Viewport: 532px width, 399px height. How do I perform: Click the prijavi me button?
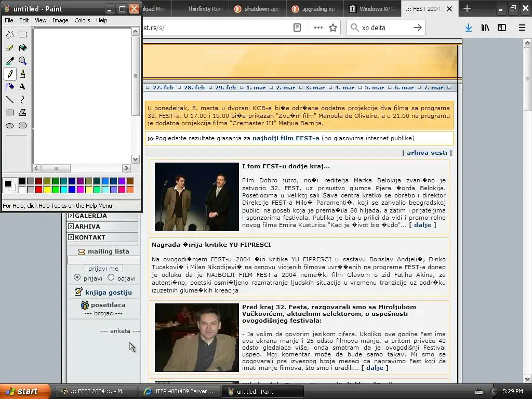[x=103, y=269]
